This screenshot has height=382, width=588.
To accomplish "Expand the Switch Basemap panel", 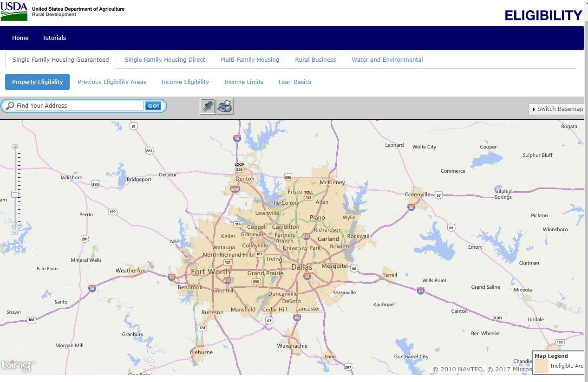I will 557,109.
